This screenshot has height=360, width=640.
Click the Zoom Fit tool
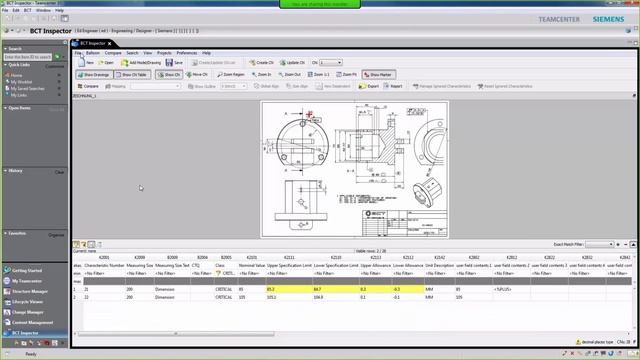(347, 75)
